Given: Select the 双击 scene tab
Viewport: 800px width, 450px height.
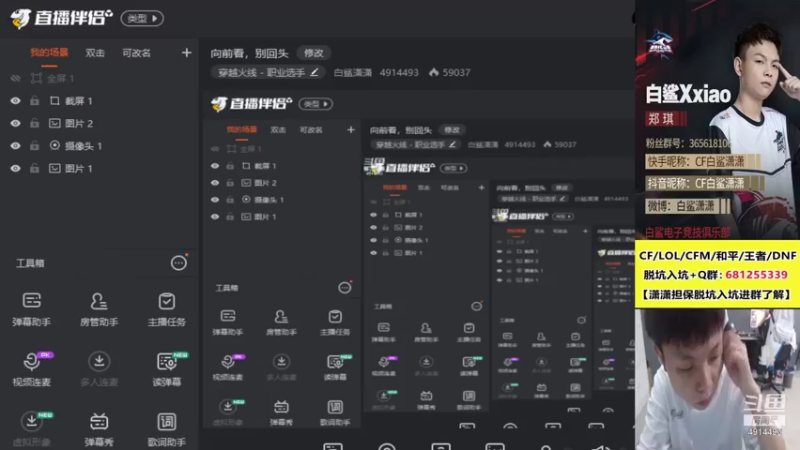Looking at the screenshot, I should click(x=95, y=53).
